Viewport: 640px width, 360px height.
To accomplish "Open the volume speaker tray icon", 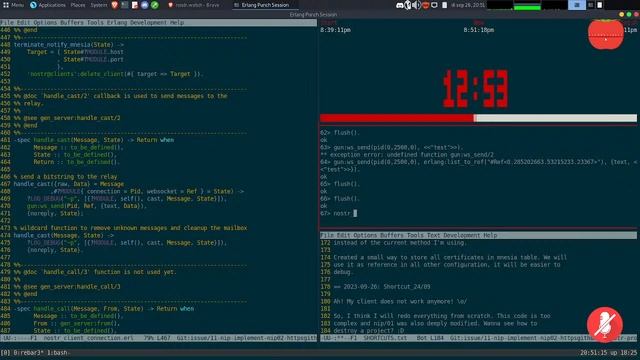I will coord(416,5).
